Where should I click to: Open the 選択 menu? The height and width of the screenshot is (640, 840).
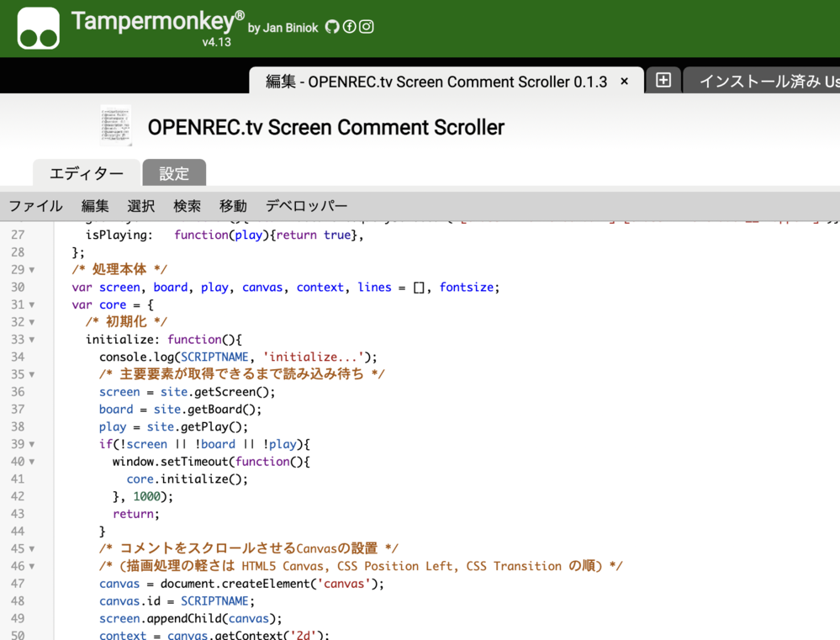[141, 206]
